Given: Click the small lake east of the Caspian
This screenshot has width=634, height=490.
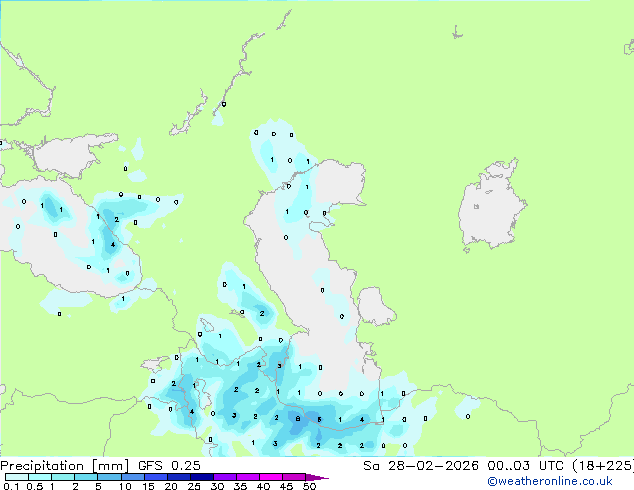Looking at the screenshot, I should coord(376,306).
